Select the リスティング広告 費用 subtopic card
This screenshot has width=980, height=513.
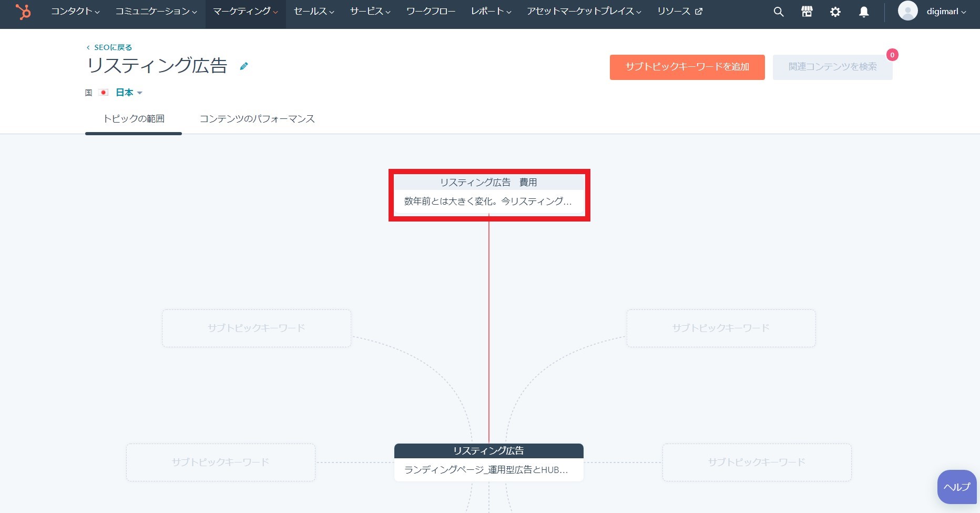tap(489, 195)
